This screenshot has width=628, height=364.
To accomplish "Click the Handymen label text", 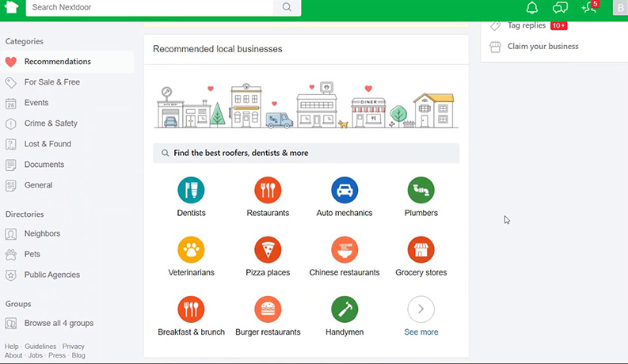I will click(x=344, y=332).
